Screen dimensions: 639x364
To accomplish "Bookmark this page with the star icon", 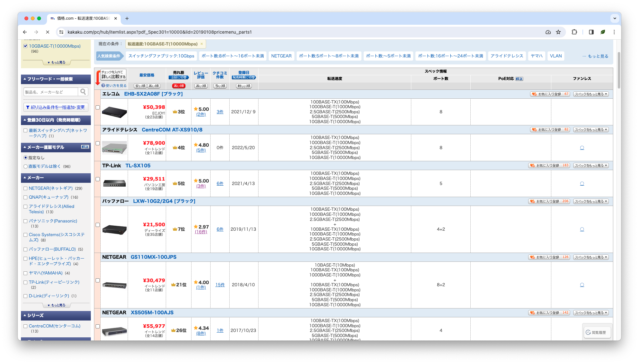I will click(x=558, y=32).
